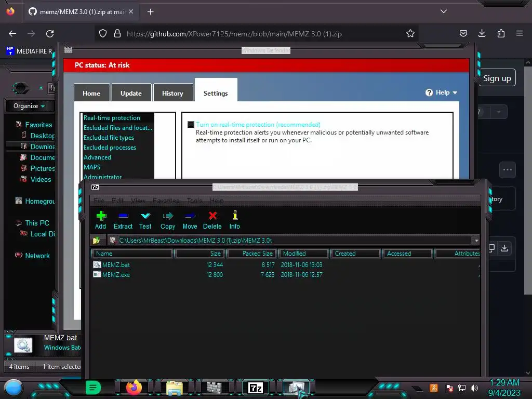Select Excluded files and locations setting

point(118,128)
